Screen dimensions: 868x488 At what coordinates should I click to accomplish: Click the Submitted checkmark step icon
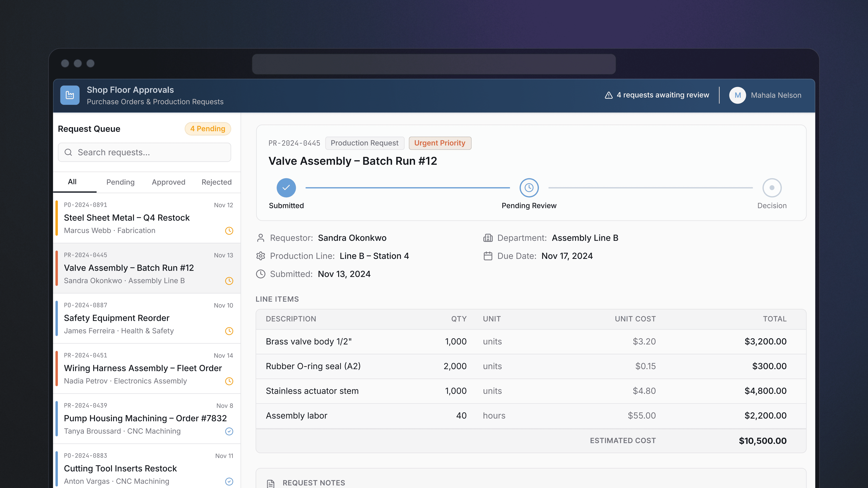pyautogui.click(x=286, y=188)
